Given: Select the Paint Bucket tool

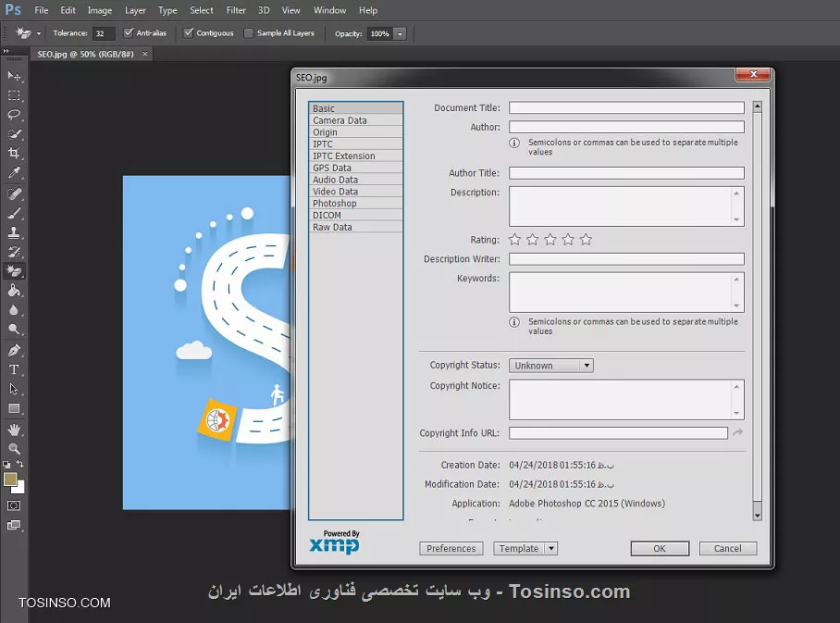Looking at the screenshot, I should (14, 291).
